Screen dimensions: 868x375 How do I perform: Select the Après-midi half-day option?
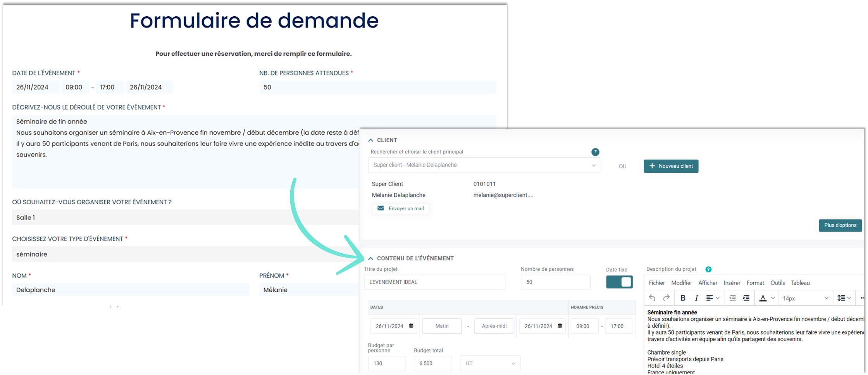[x=494, y=326]
